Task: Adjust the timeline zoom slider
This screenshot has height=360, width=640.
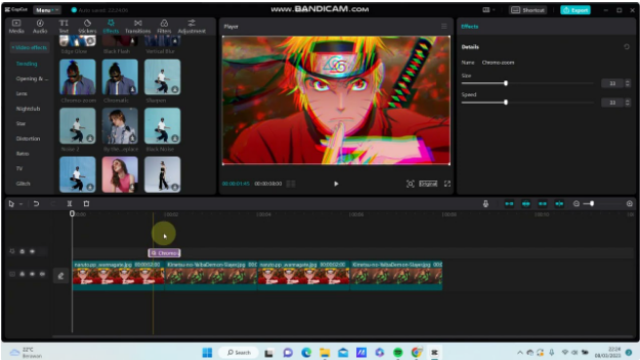Action: point(591,204)
